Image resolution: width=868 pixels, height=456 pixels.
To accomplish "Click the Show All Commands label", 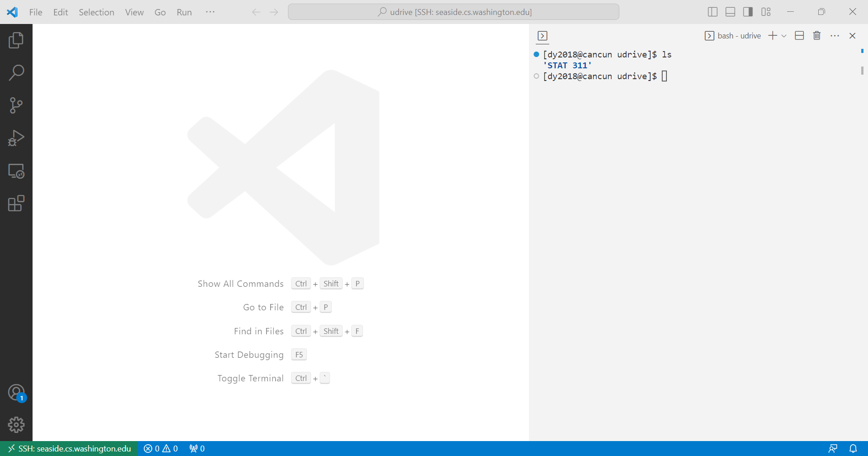I will click(x=241, y=284).
